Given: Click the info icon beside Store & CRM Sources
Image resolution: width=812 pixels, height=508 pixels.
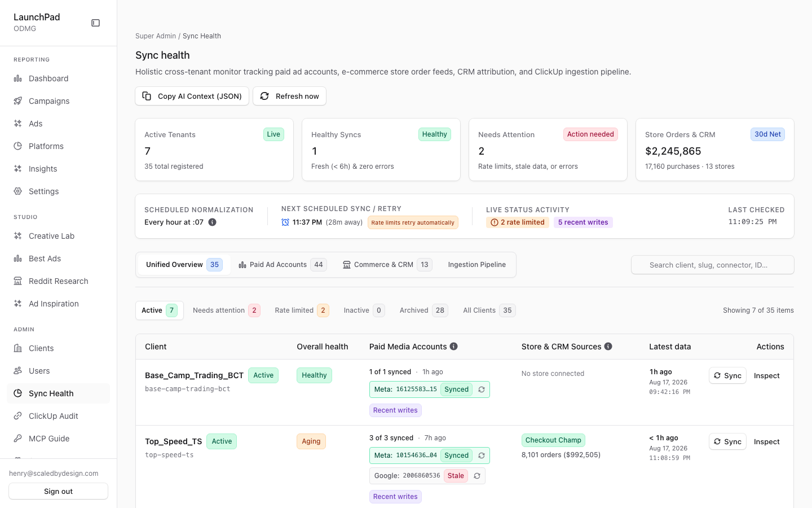Looking at the screenshot, I should pos(608,347).
